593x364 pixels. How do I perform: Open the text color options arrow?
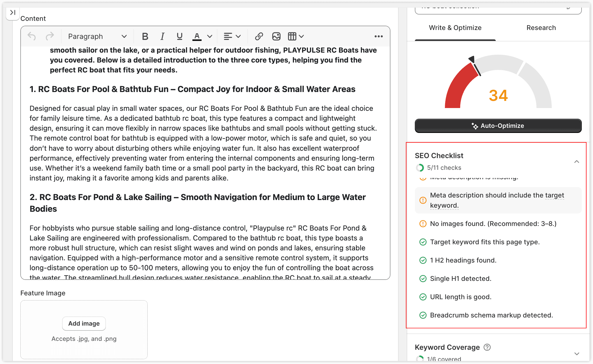tap(210, 36)
